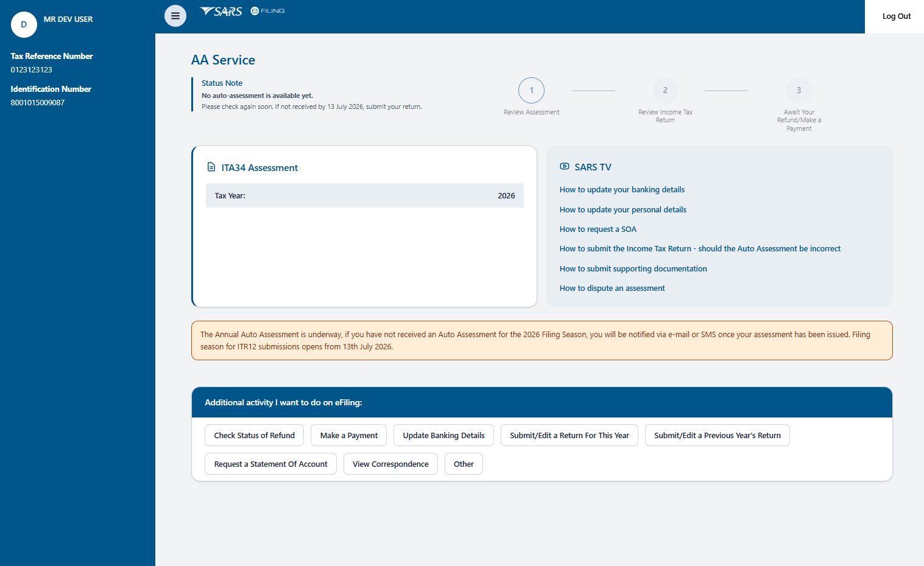Click the SARS TV heading
Viewport: 924px width, 566px height.
click(593, 167)
